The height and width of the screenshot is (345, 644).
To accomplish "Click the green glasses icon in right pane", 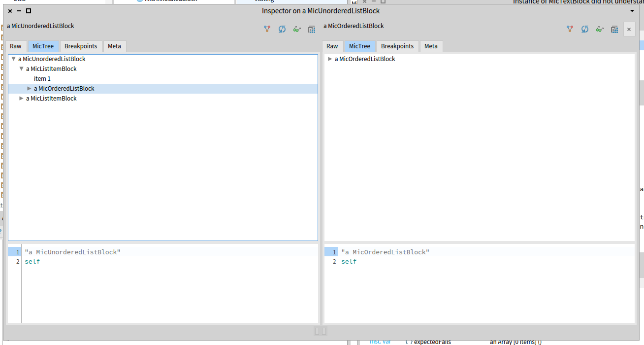I will tap(600, 29).
